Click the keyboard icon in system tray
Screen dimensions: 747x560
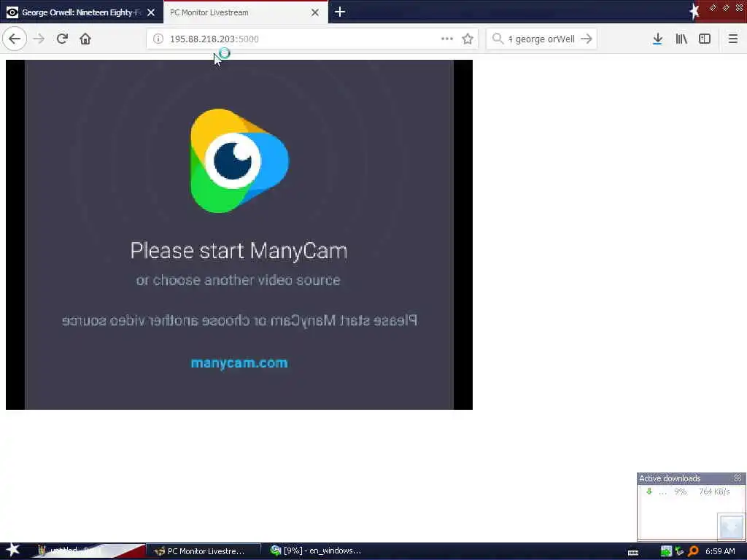click(633, 553)
